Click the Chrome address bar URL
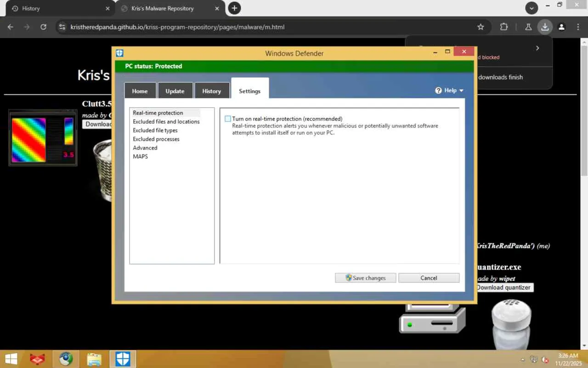The image size is (588, 368). (177, 27)
